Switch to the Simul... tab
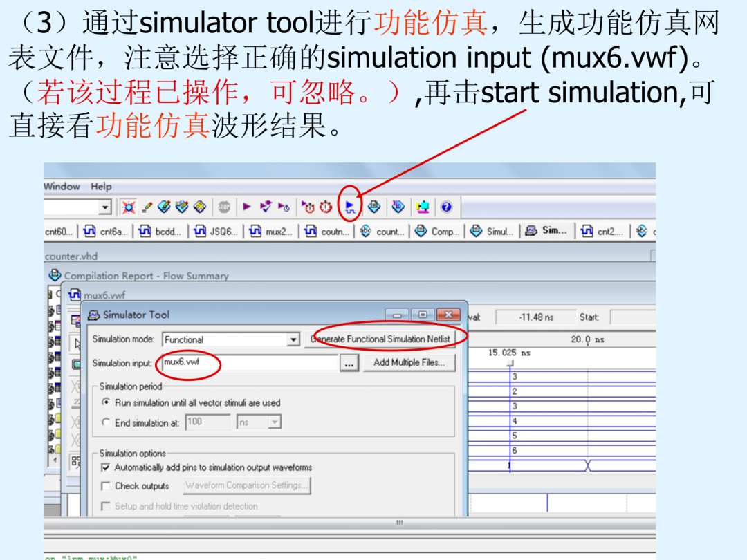 [x=492, y=232]
